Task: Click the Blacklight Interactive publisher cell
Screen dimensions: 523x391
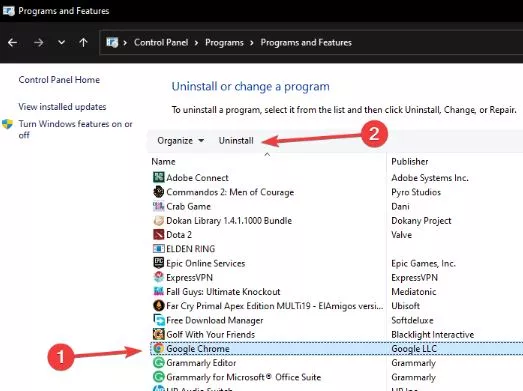Action: click(x=433, y=334)
